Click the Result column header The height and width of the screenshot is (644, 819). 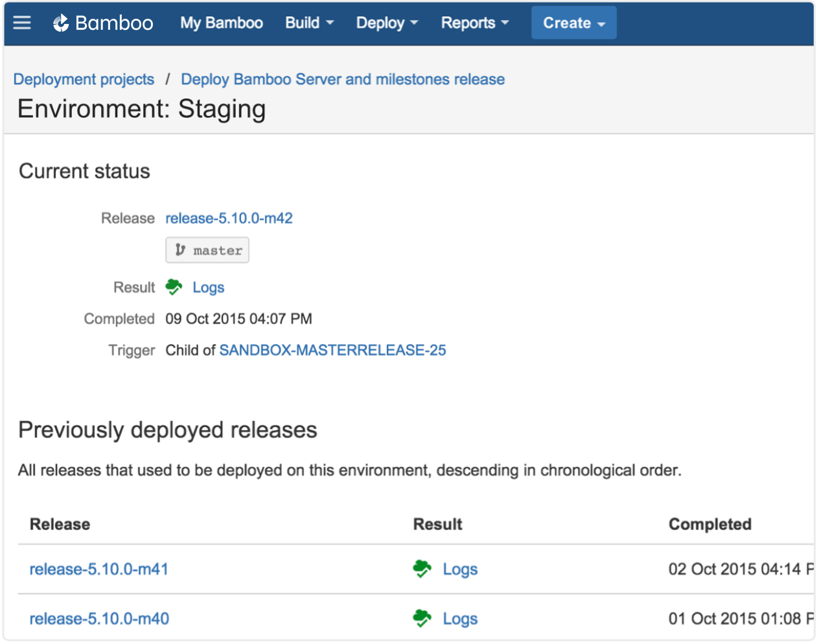pos(438,524)
